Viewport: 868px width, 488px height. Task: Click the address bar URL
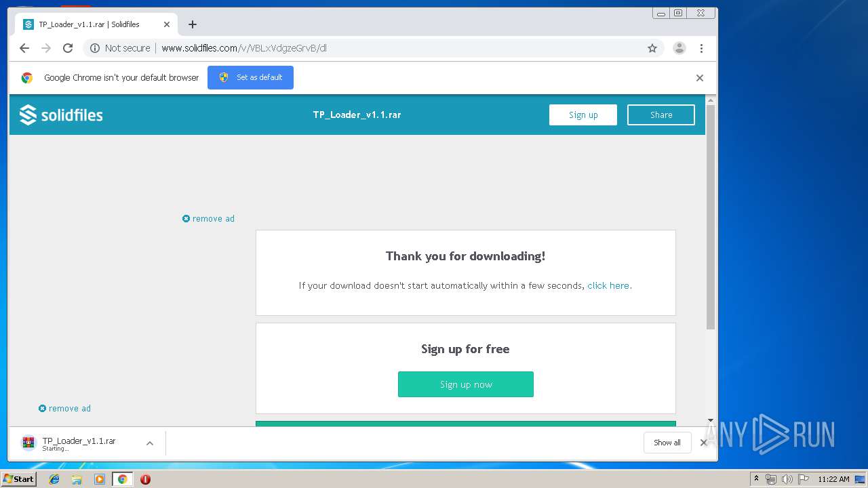coord(244,48)
